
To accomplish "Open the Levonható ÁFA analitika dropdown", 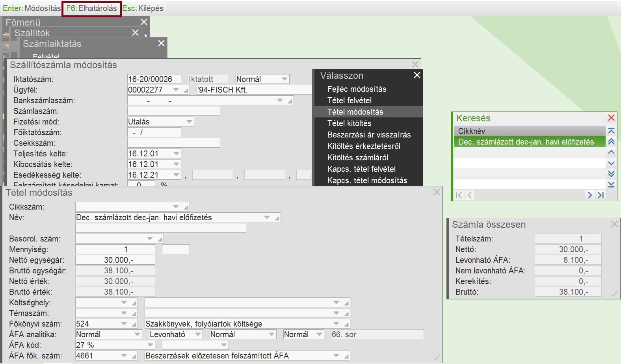I will [198, 334].
